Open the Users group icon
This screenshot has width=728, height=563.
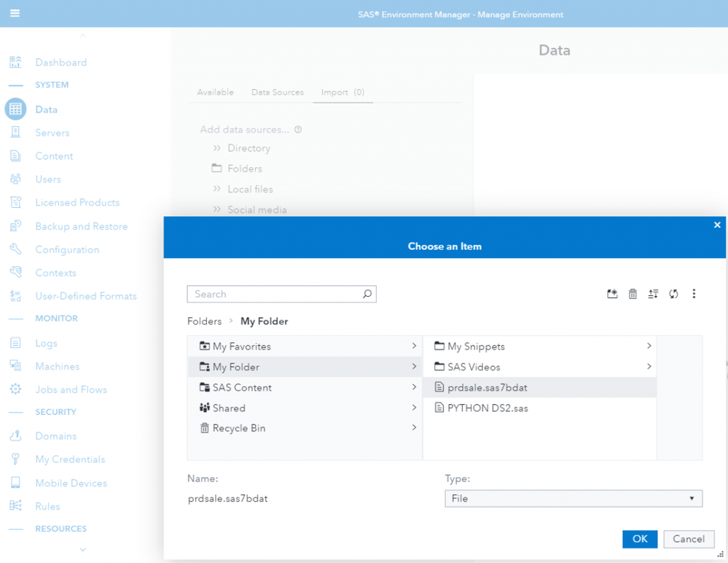coord(15,179)
